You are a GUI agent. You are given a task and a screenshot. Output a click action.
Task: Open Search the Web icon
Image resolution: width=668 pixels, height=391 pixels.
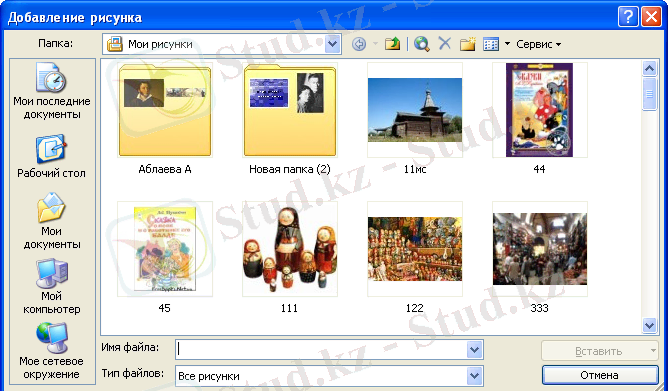click(421, 44)
